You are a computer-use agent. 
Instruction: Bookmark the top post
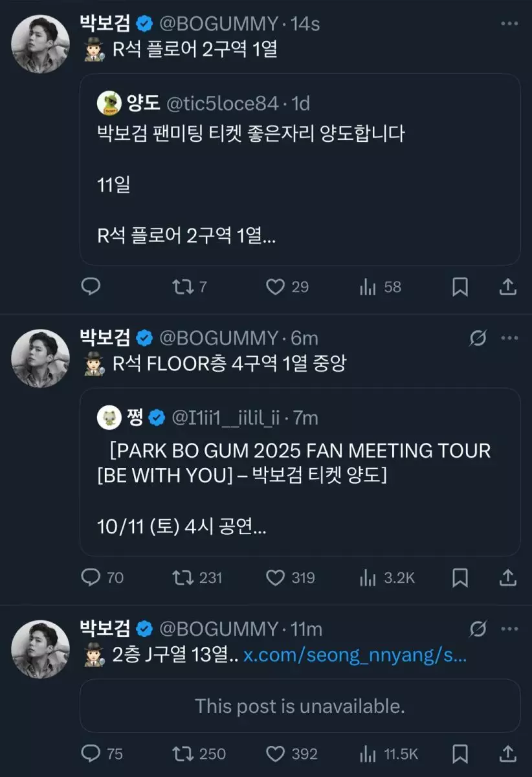pyautogui.click(x=460, y=286)
